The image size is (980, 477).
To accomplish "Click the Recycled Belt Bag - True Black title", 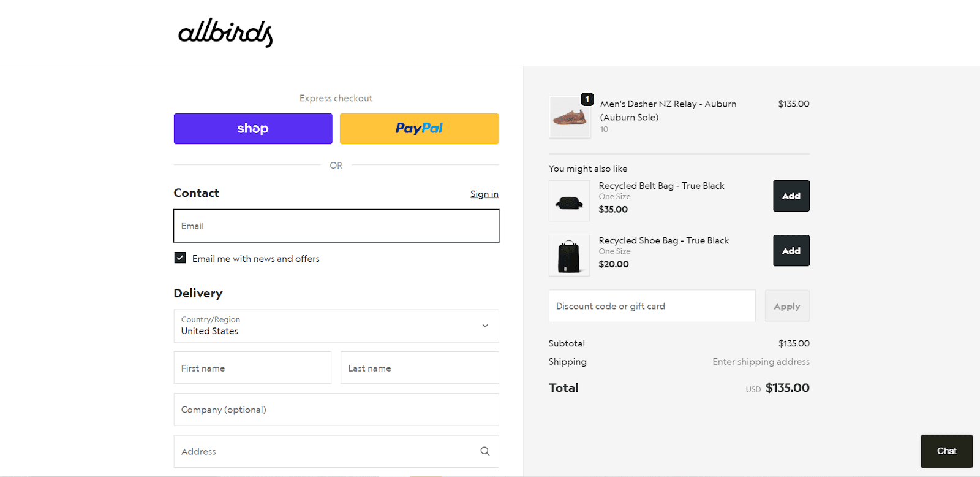I will point(661,186).
